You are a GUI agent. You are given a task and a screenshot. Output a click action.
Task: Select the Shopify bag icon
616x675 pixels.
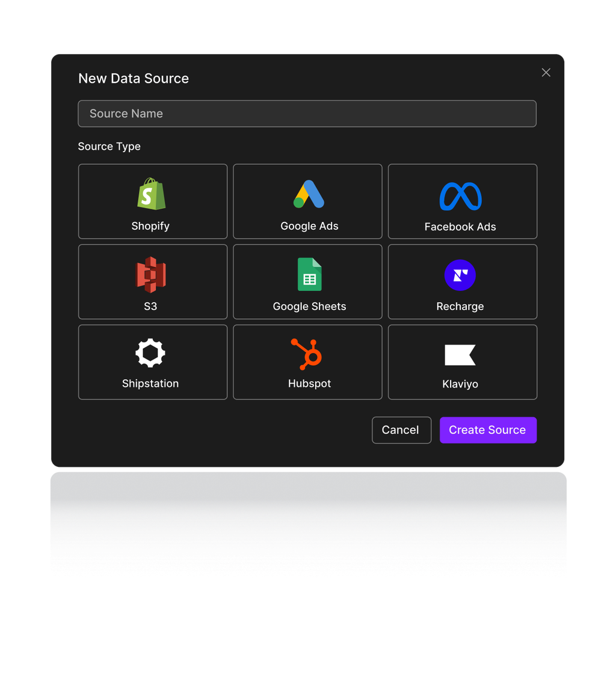click(151, 194)
